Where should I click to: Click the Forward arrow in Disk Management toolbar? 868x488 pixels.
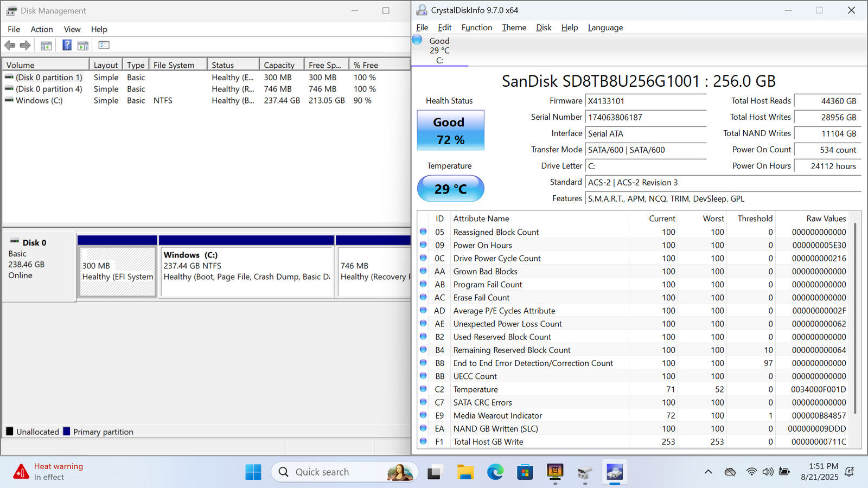point(25,46)
